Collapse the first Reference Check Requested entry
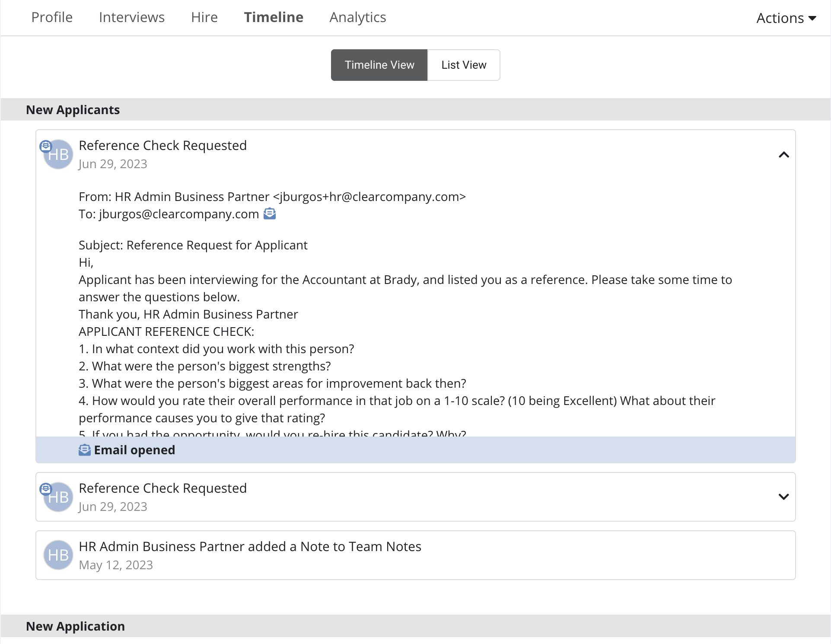Image resolution: width=831 pixels, height=644 pixels. pos(784,155)
